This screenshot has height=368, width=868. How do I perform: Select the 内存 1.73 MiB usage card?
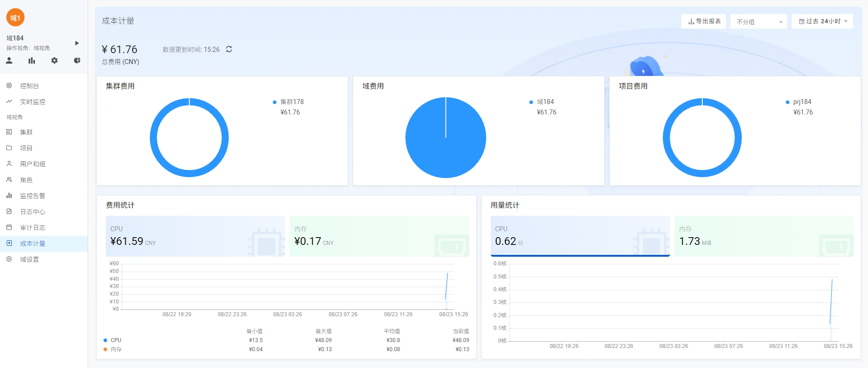coord(764,236)
